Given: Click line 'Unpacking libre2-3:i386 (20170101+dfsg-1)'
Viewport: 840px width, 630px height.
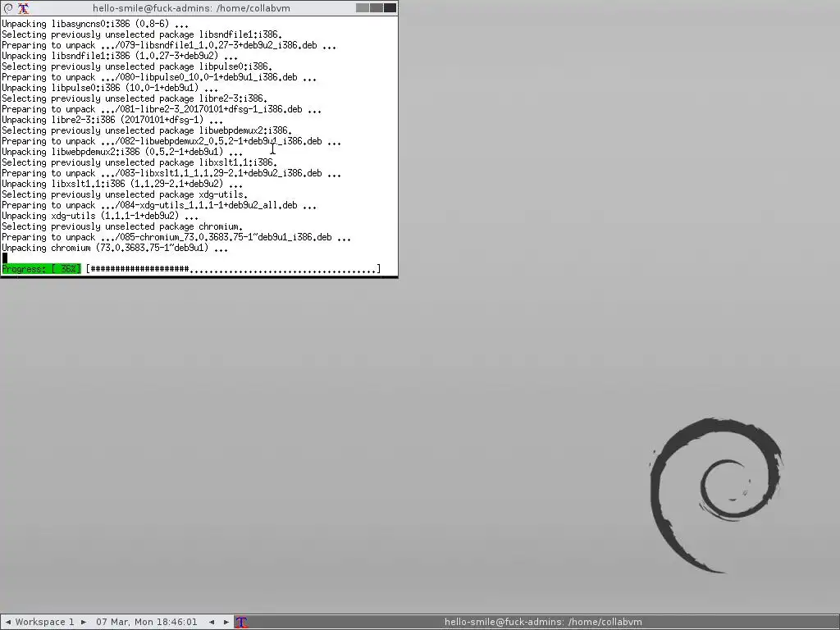Looking at the screenshot, I should pos(112,120).
